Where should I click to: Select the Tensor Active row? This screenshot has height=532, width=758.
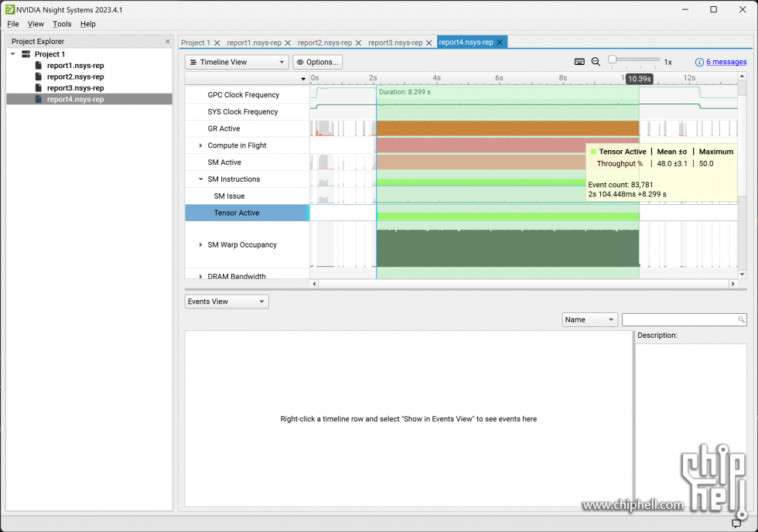(247, 213)
